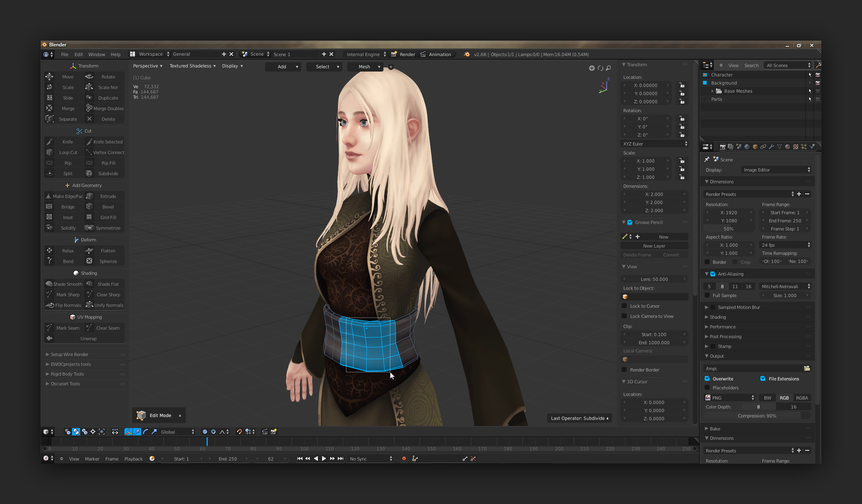Screen dimensions: 862x504
Task: Open the Mesh menu in viewport header
Action: (x=364, y=67)
